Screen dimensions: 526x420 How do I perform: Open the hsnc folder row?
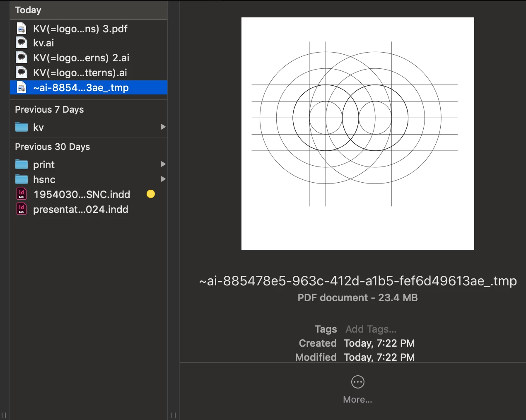coord(89,179)
